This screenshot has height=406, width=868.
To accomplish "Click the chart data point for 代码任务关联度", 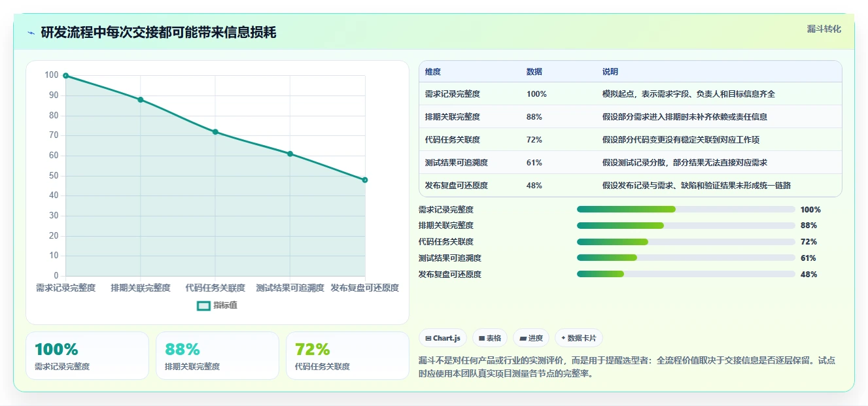I will [x=215, y=132].
